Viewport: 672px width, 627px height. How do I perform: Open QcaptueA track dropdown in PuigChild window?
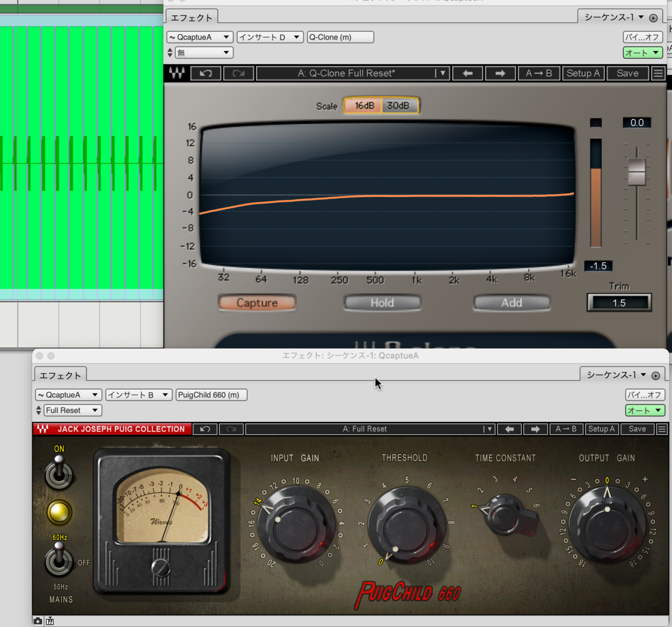coord(68,395)
